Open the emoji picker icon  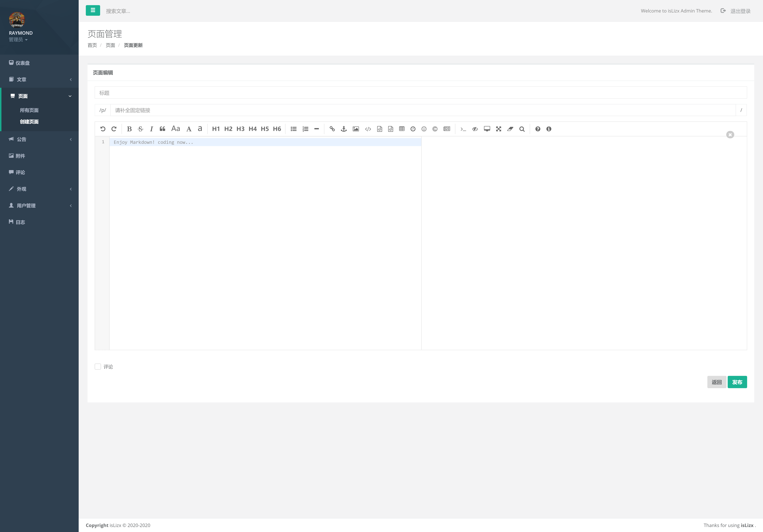pyautogui.click(x=424, y=129)
